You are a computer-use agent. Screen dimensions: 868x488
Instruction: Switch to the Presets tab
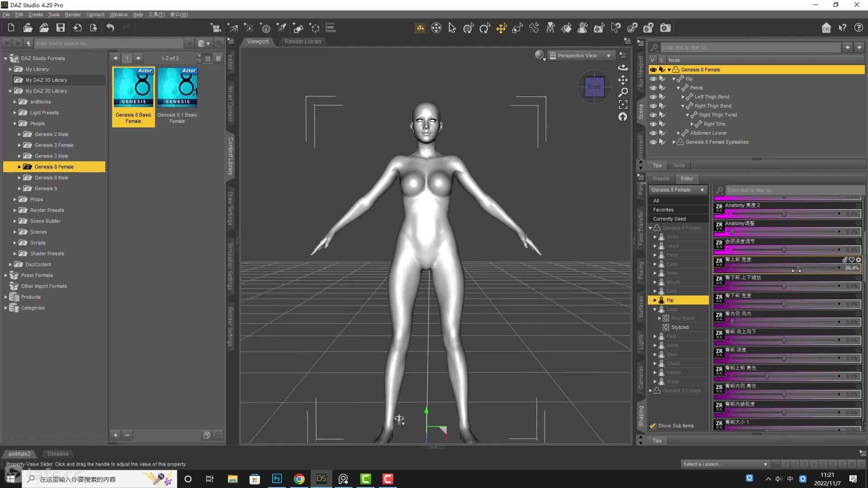click(661, 178)
